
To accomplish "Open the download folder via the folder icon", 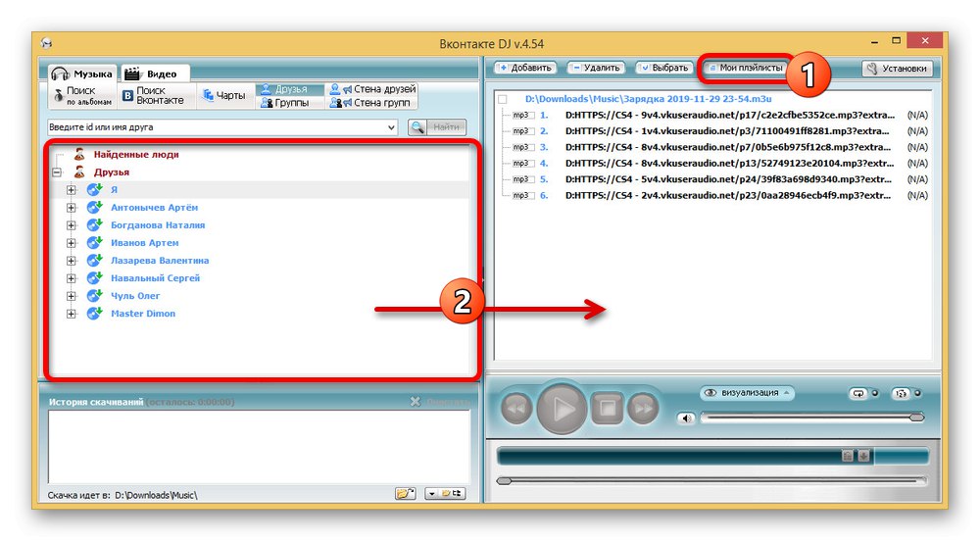I will tap(405, 494).
